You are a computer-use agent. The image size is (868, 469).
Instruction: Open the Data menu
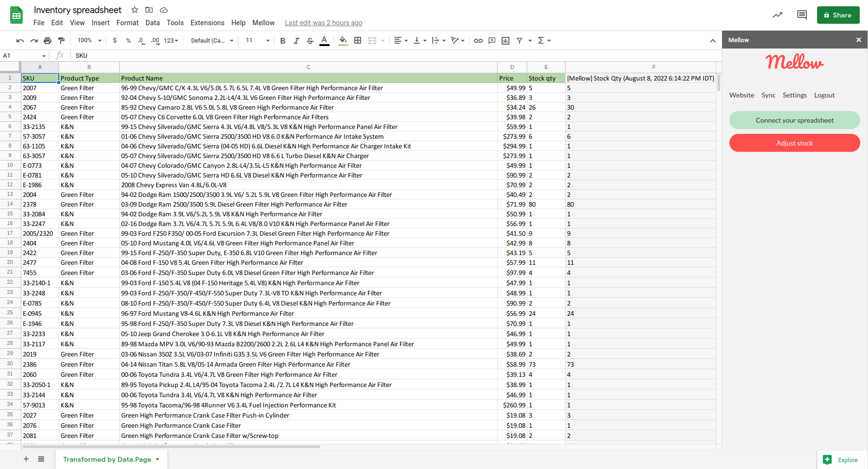point(153,23)
